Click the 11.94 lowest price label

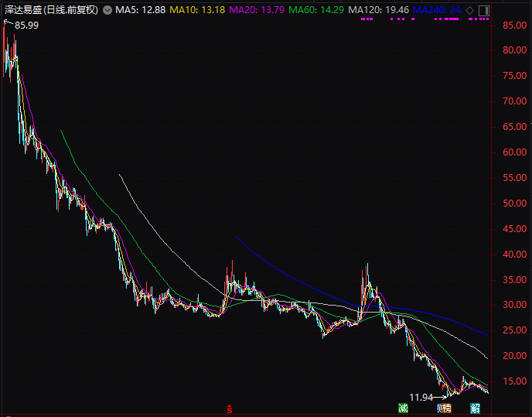421,397
